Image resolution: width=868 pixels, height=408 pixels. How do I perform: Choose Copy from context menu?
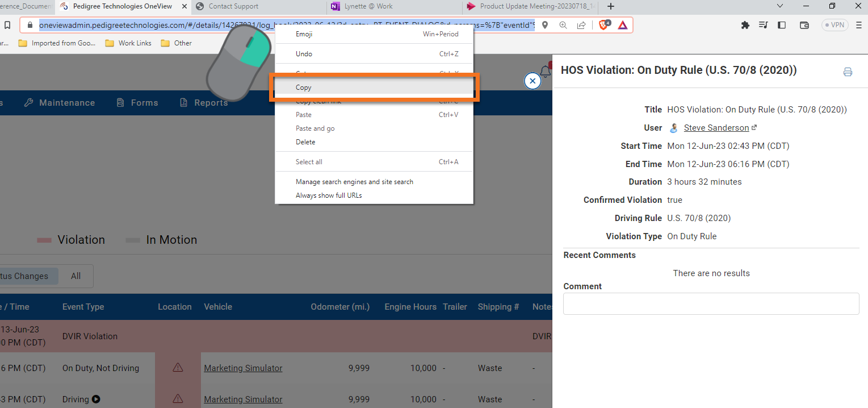(374, 88)
